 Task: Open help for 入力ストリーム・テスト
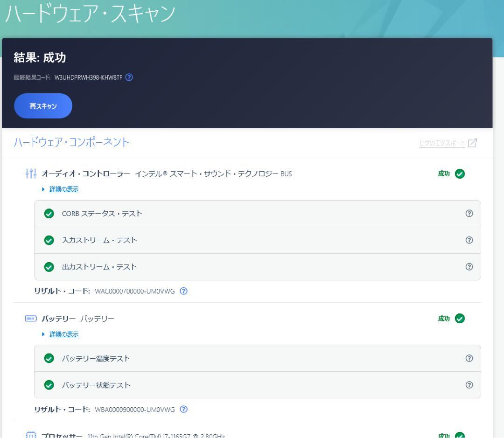(x=469, y=240)
